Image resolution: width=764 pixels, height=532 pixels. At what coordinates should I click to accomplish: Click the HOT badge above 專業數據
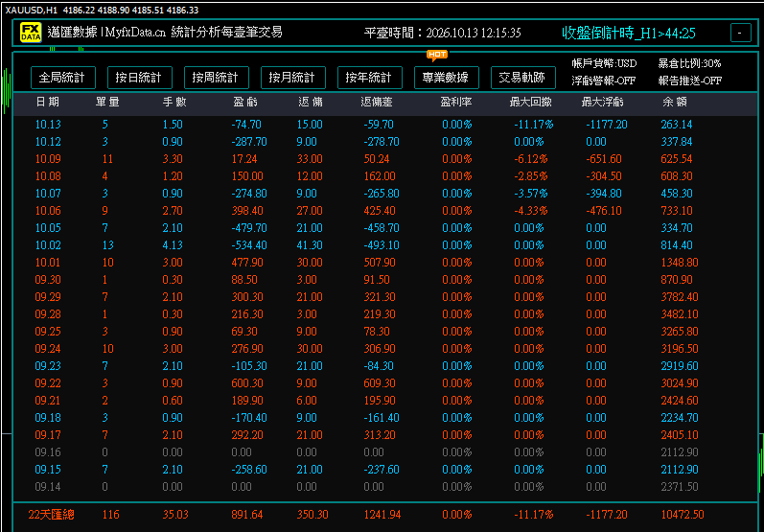point(436,55)
